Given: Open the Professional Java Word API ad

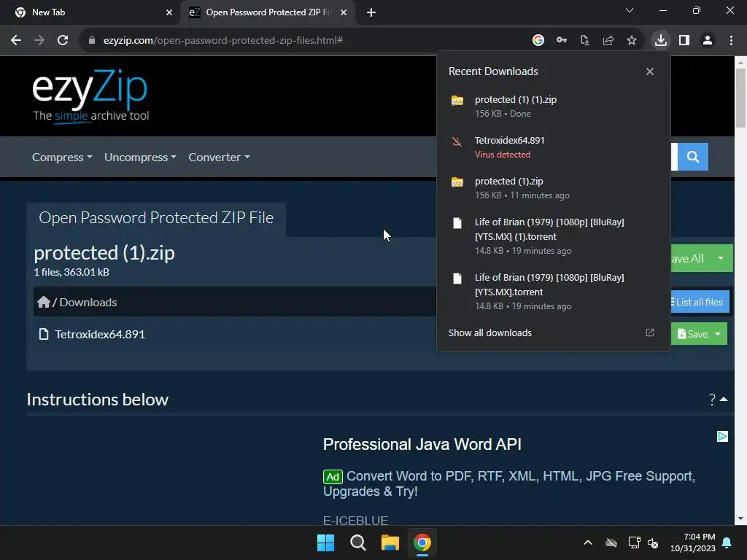Looking at the screenshot, I should pos(422,444).
